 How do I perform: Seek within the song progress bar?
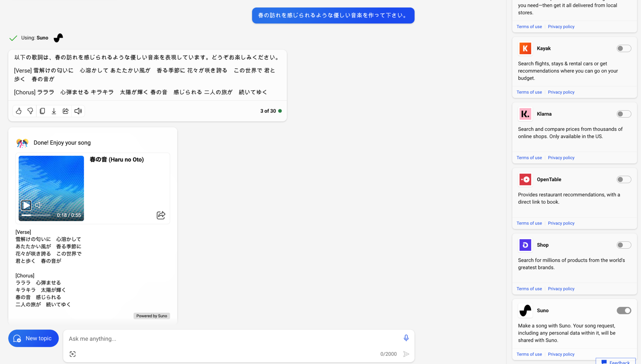36,215
